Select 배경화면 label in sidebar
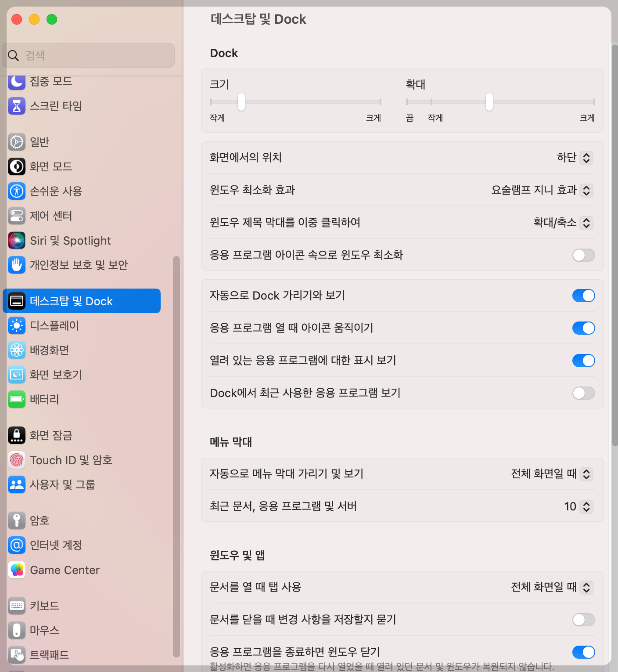Image resolution: width=618 pixels, height=672 pixels. pyautogui.click(x=50, y=350)
